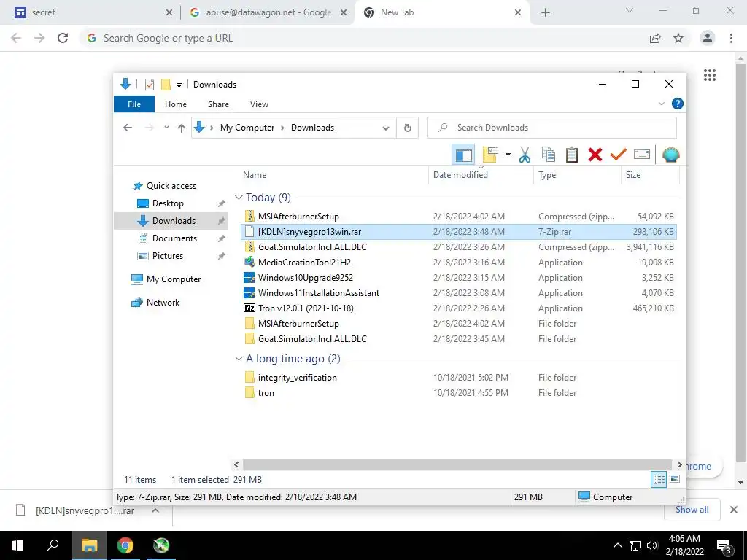The width and height of the screenshot is (747, 560).
Task: Open download item options chevron
Action: (x=155, y=510)
